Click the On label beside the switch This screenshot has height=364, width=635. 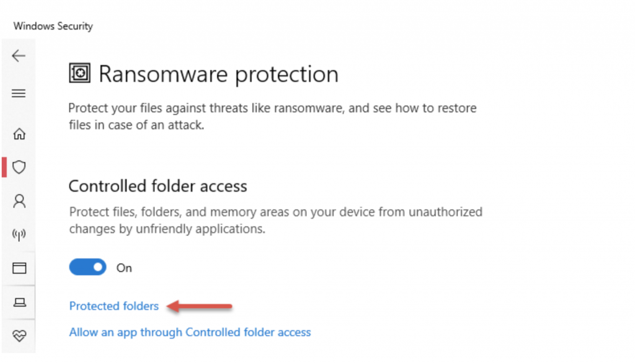125,268
